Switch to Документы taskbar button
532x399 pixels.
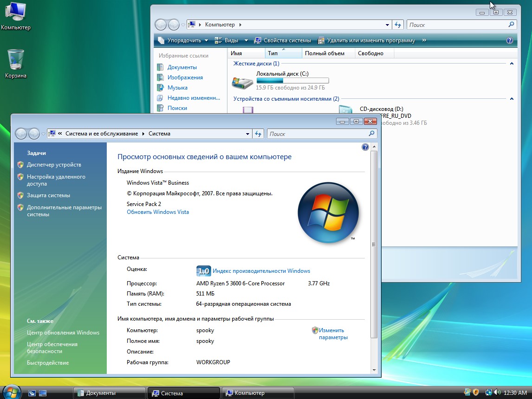pos(110,393)
